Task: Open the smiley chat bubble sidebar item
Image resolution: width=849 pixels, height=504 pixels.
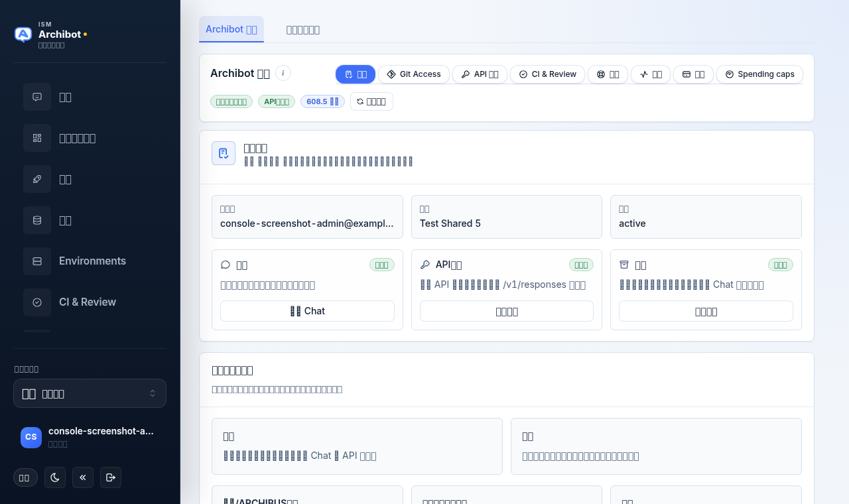Action: (37, 97)
